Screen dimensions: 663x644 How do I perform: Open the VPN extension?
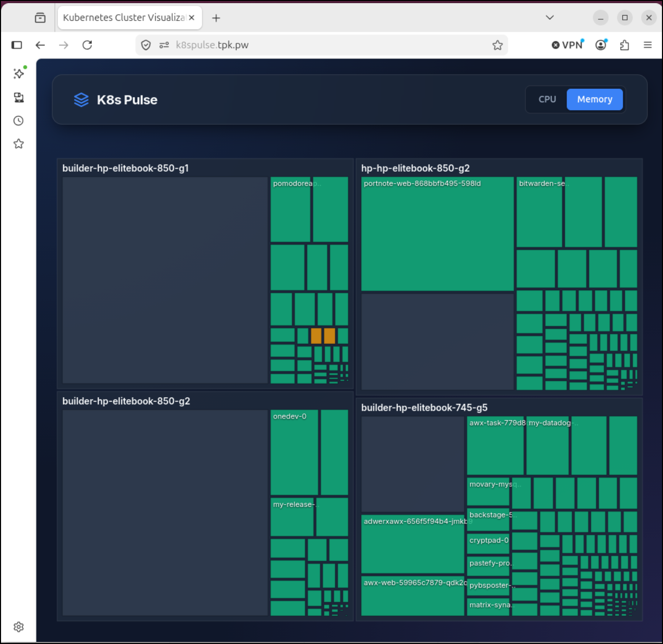tap(567, 45)
